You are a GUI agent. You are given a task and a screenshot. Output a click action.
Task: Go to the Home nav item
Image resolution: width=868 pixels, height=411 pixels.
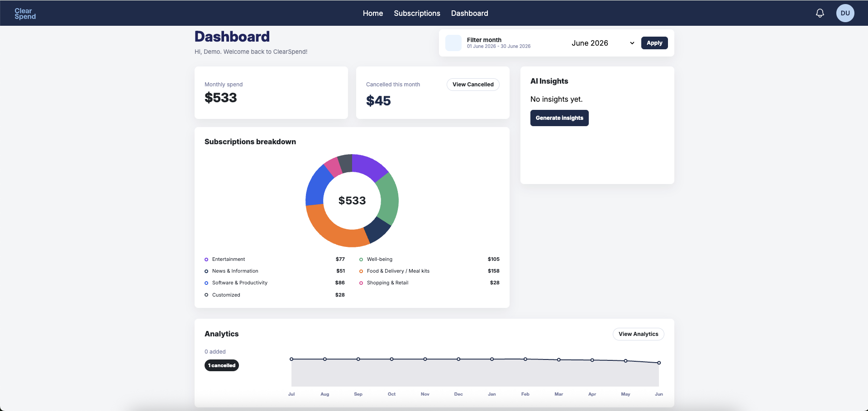tap(372, 13)
